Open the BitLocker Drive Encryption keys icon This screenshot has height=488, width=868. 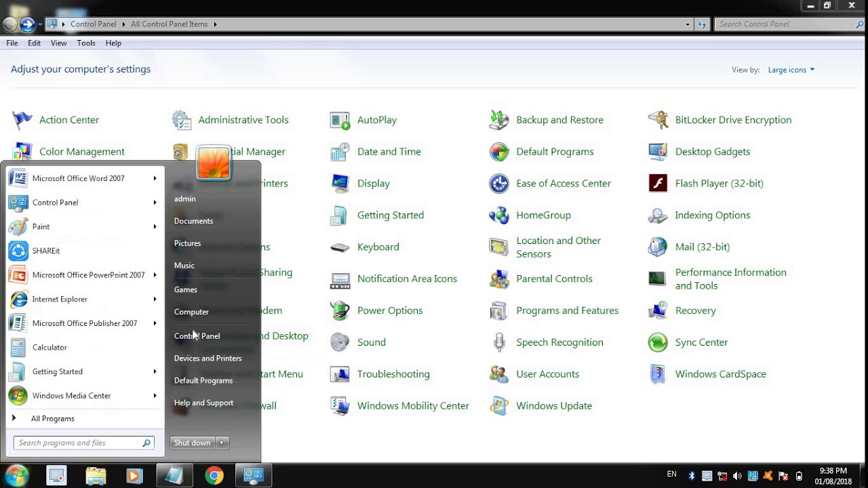pyautogui.click(x=658, y=120)
